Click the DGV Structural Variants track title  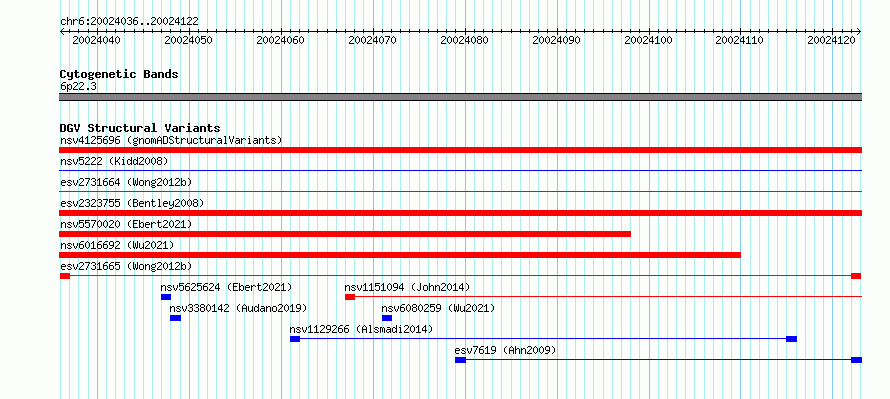click(140, 128)
